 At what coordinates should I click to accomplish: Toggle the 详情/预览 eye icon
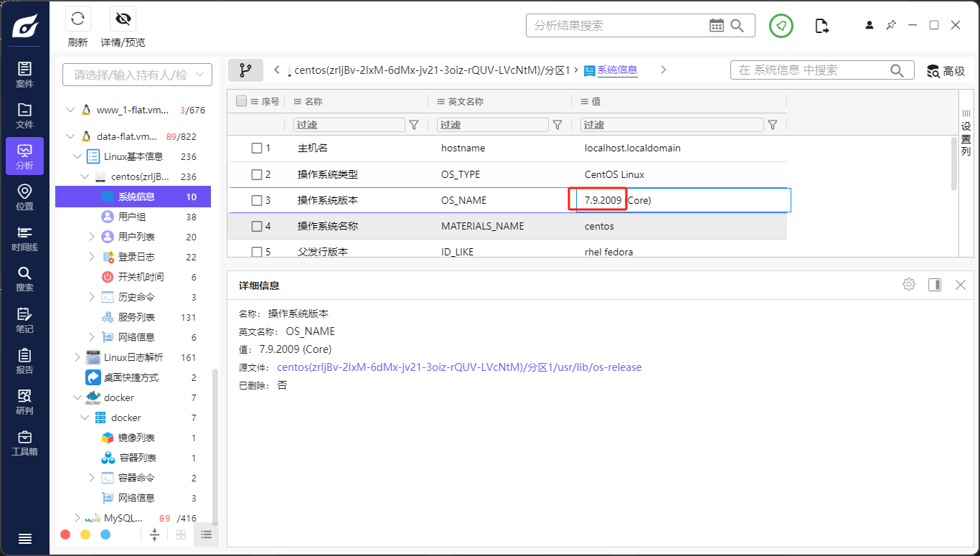point(123,19)
